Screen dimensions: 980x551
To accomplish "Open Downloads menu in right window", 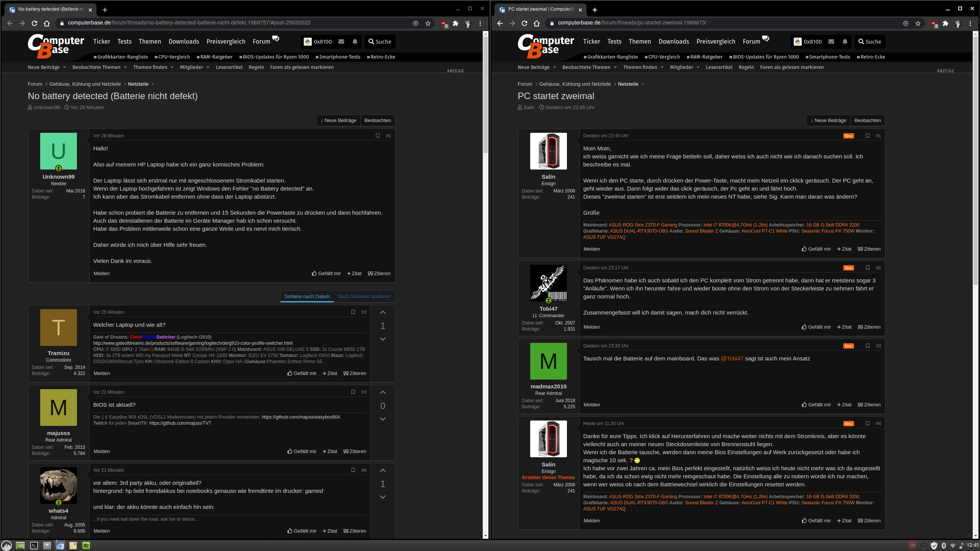I will tap(674, 42).
